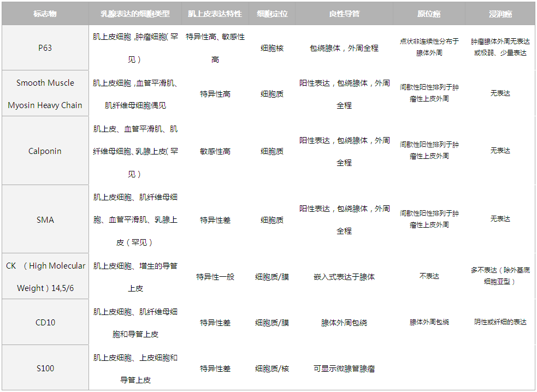537x392 pixels.
Task: Click the 良性导管 column header
Action: tap(344, 14)
